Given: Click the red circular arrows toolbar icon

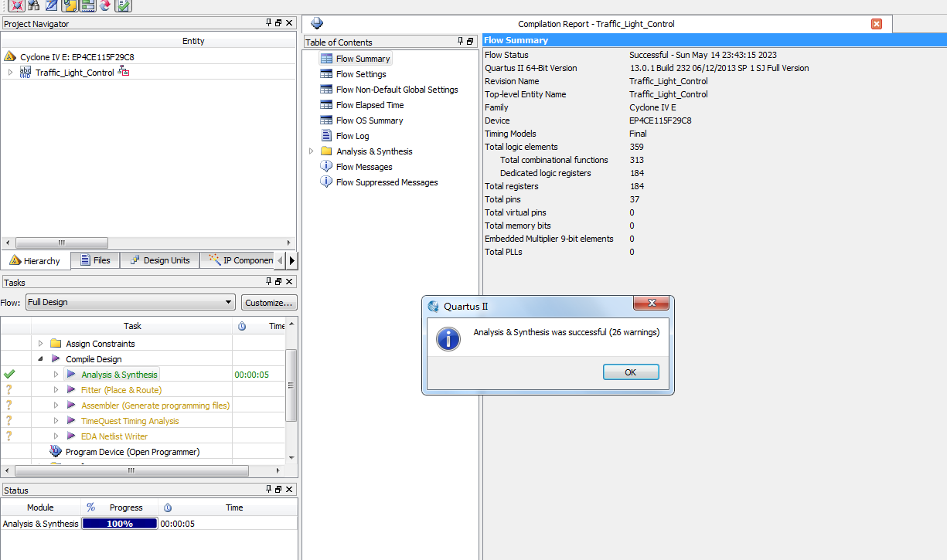Looking at the screenshot, I should [x=104, y=5].
